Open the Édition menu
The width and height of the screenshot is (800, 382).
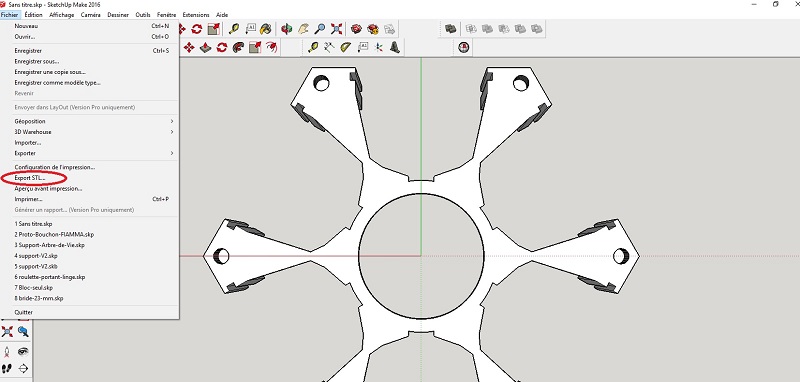click(34, 15)
